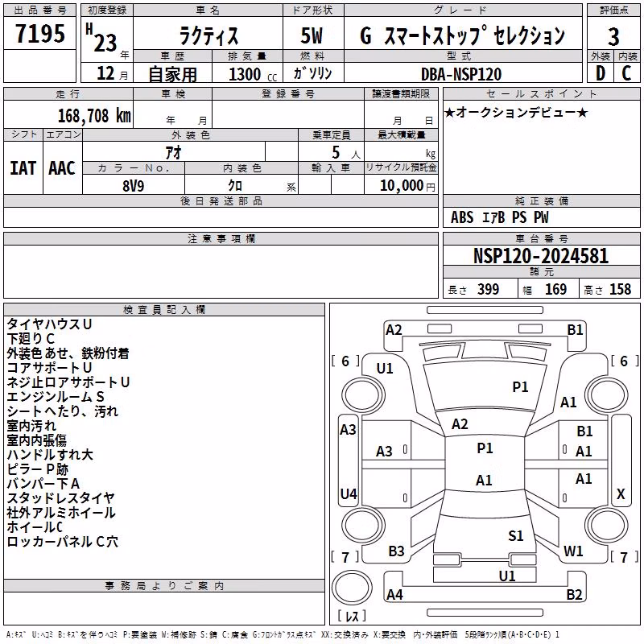Click the width value 169
This screenshot has width=644, height=644.
555,289
